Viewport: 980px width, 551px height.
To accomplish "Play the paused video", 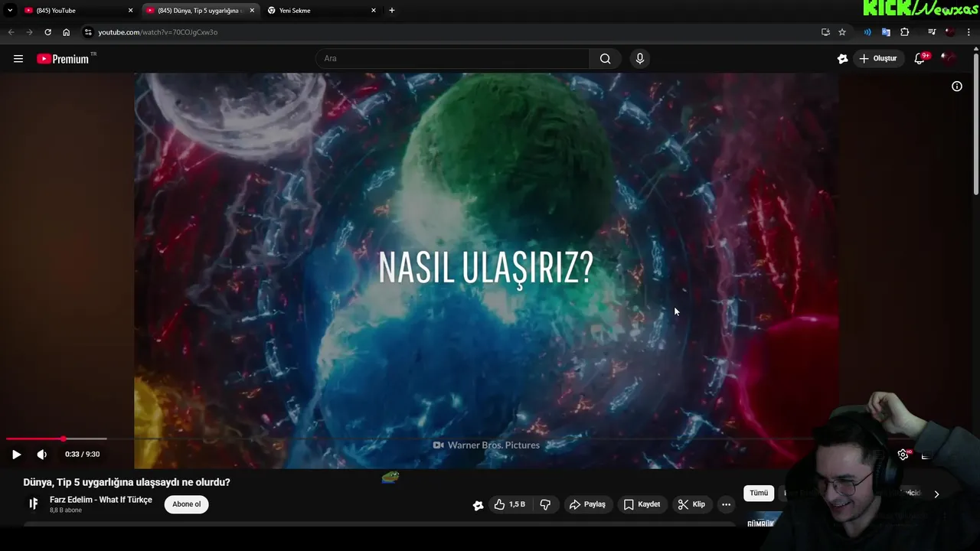I will [17, 455].
